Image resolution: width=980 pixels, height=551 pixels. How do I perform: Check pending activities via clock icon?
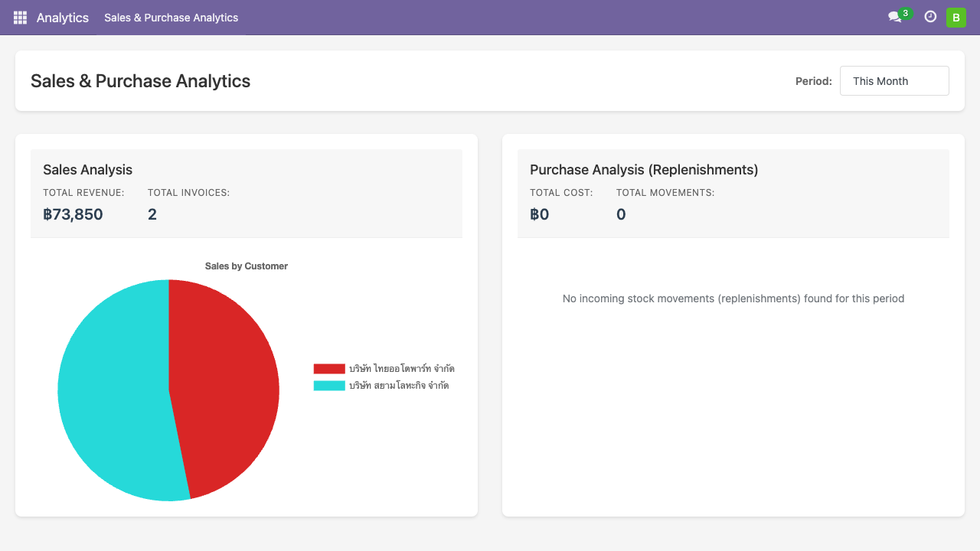(x=930, y=16)
